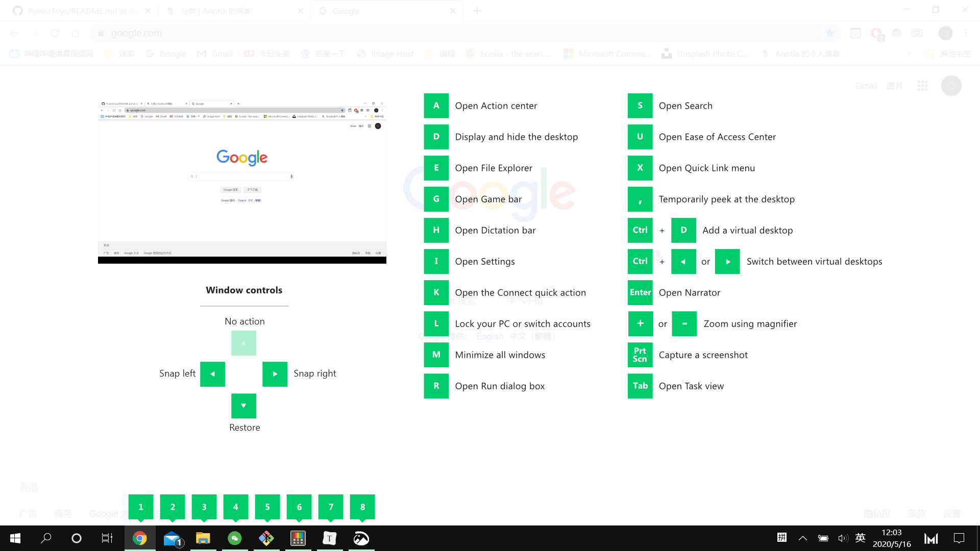Click the Google window preview thumbnail

[x=242, y=181]
